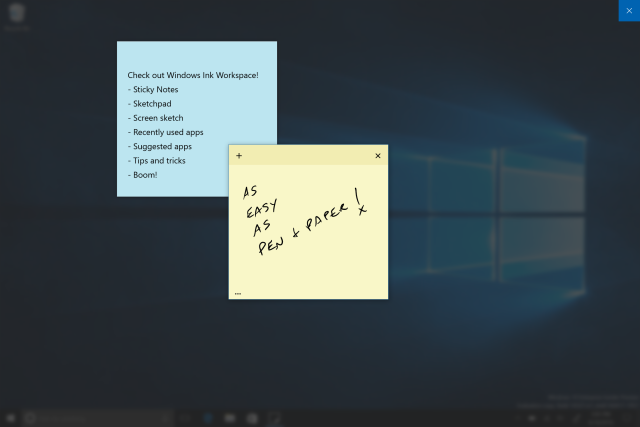The width and height of the screenshot is (640, 427).
Task: Focus the taskbar search box
Action: click(97, 418)
